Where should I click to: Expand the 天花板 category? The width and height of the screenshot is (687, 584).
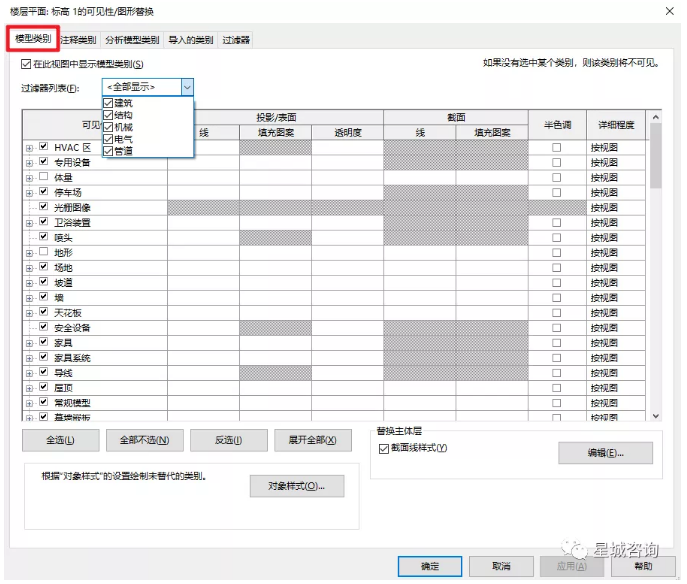point(29,313)
